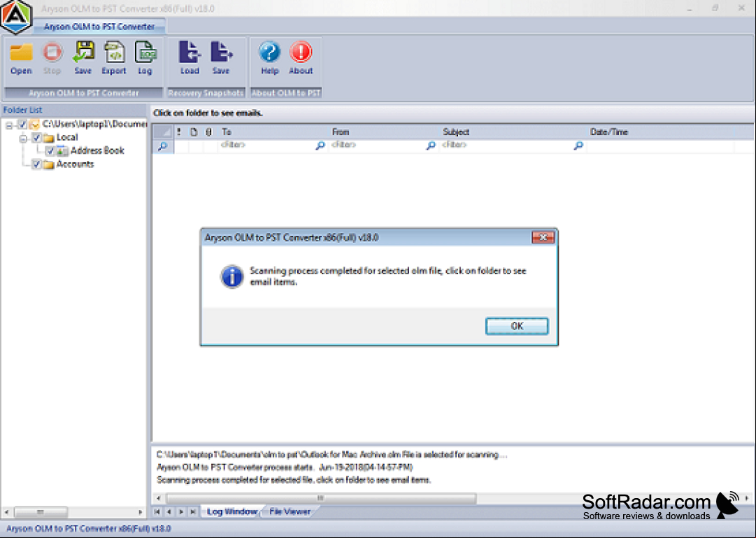756x538 pixels.
Task: Click the Folder List horizontal scrollbar thumb
Action: point(41,511)
